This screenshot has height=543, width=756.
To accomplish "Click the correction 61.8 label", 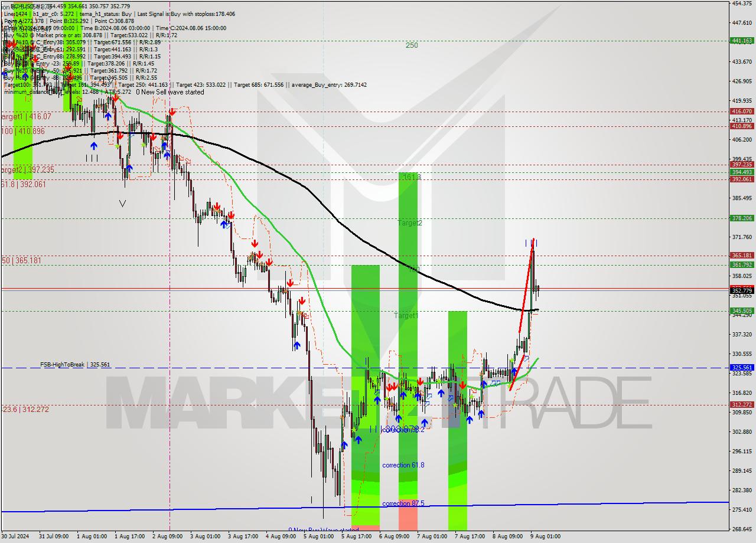I will [x=403, y=465].
